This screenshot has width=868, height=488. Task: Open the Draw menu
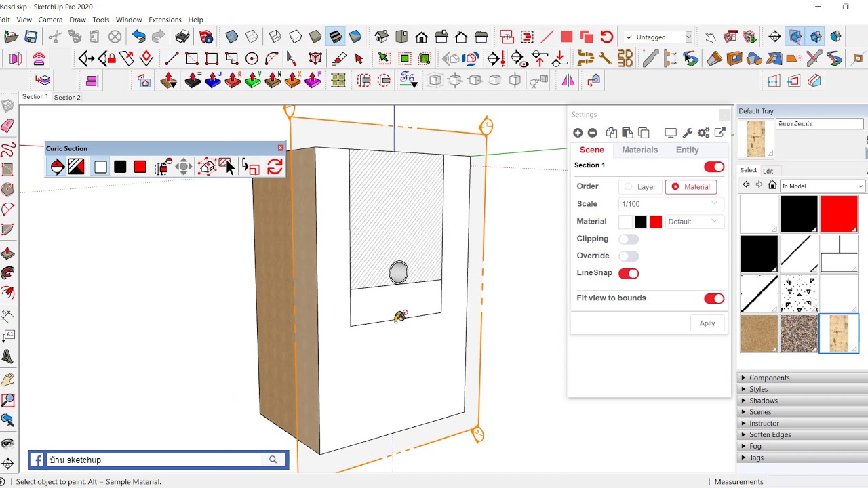click(x=77, y=20)
